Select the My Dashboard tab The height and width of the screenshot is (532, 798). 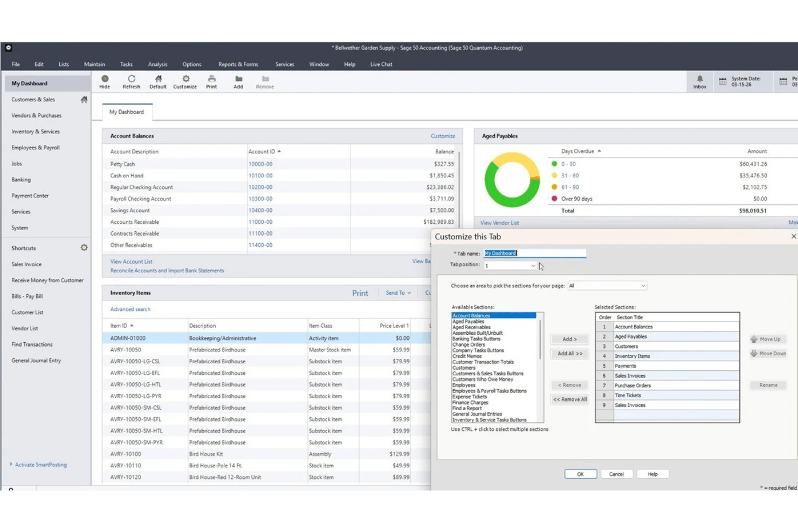tap(127, 112)
